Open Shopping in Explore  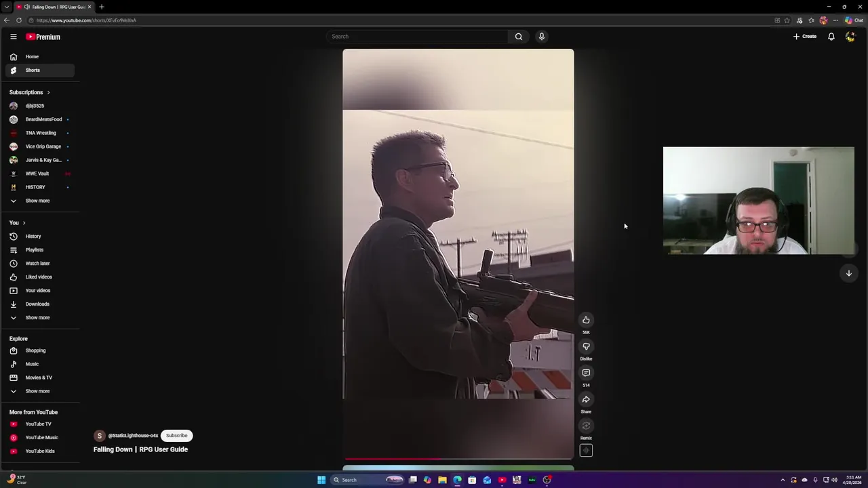click(x=40, y=350)
